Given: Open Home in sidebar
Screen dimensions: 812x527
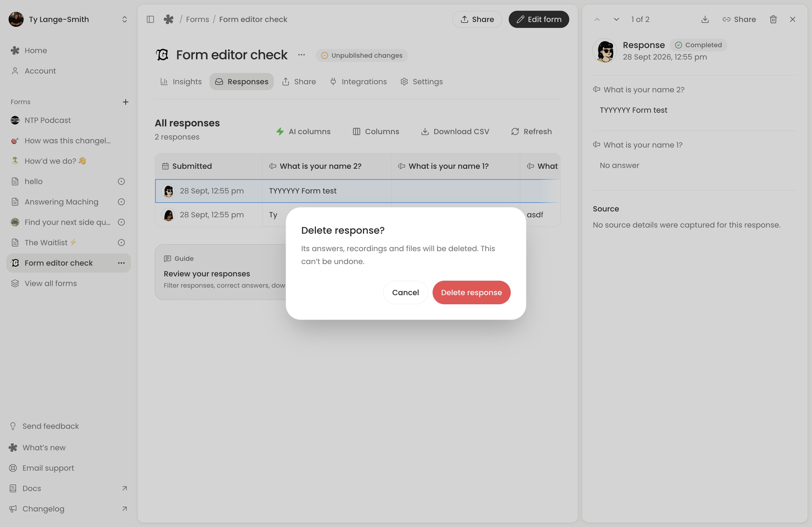Looking at the screenshot, I should coord(68,50).
